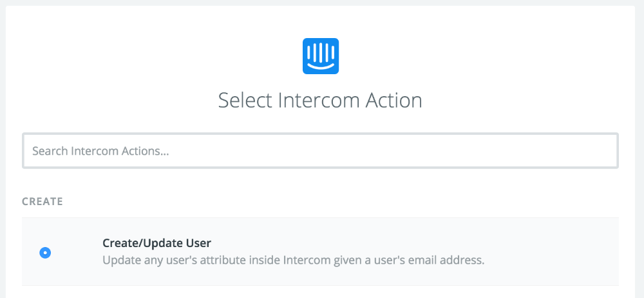Place the cursor in Search Intercom Actions
Image resolution: width=644 pixels, height=298 pixels.
(x=320, y=151)
